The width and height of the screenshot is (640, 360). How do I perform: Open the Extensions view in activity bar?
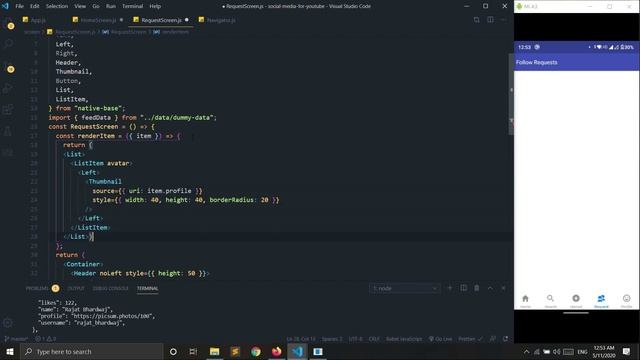8,109
